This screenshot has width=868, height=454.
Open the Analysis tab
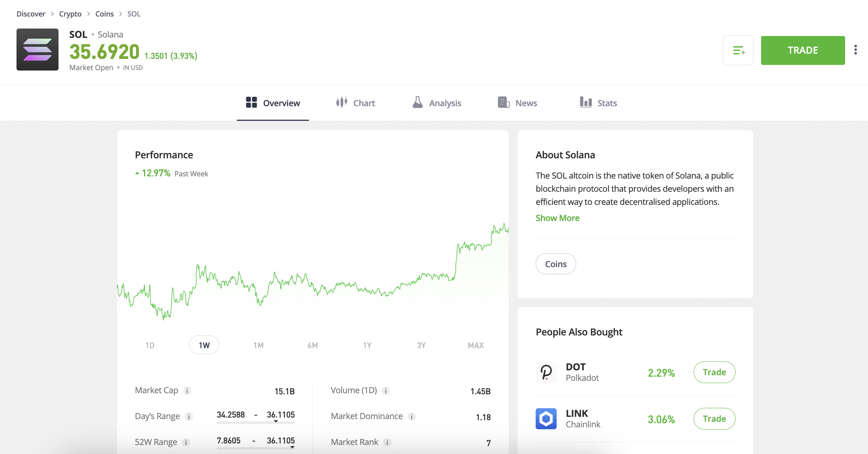click(x=436, y=103)
